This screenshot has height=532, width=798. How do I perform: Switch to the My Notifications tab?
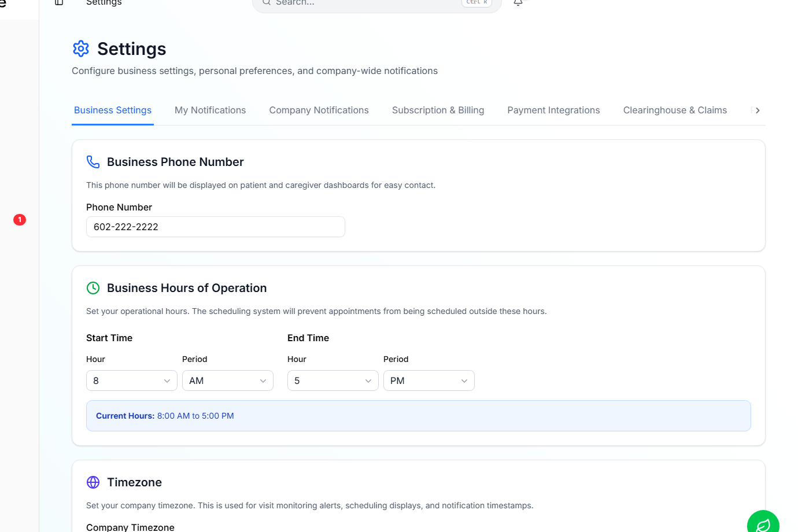coord(210,110)
